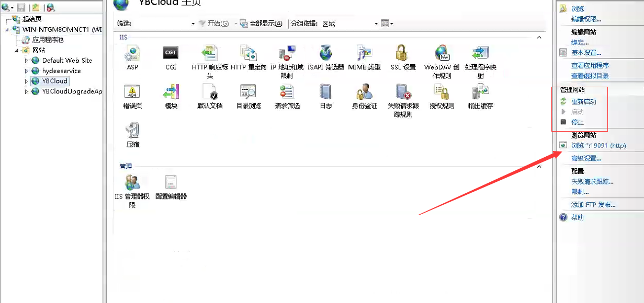Viewport: 644px width, 303px height.
Task: Open the 身份验证 icon
Action: 364,92
